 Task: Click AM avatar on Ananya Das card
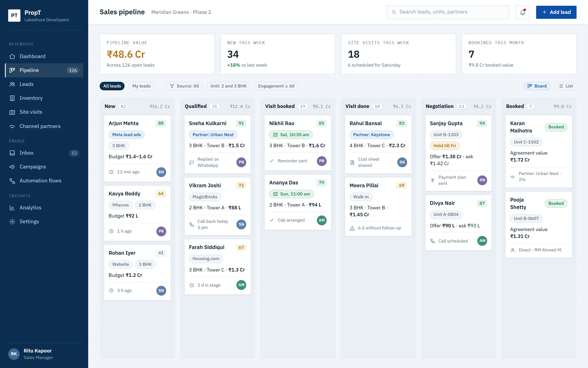point(322,220)
